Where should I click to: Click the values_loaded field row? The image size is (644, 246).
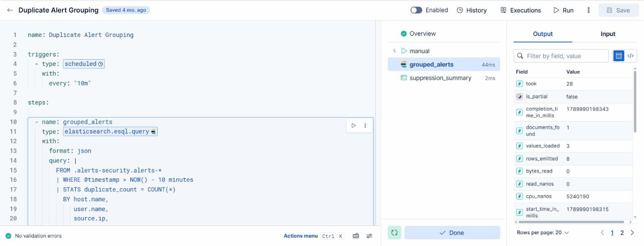[x=574, y=146]
